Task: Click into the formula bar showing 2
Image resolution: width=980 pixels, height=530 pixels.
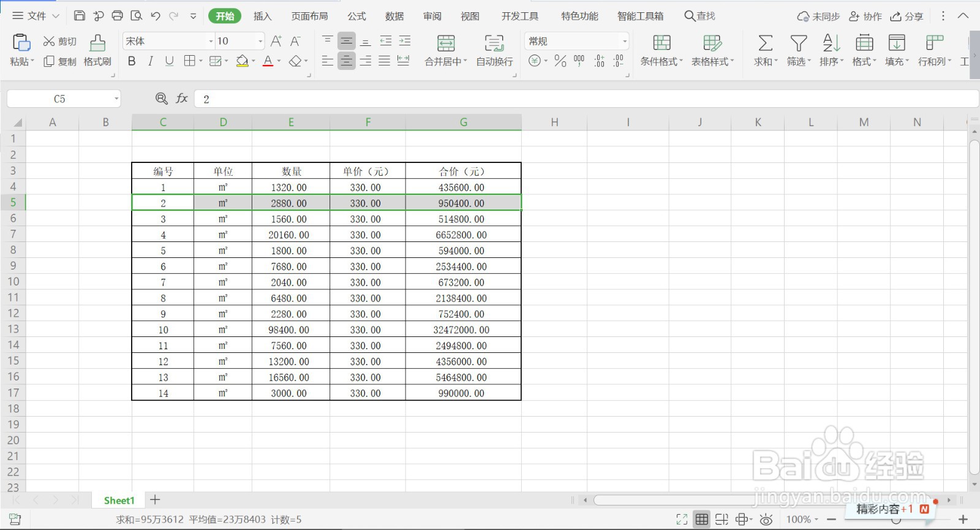Action: tap(586, 99)
